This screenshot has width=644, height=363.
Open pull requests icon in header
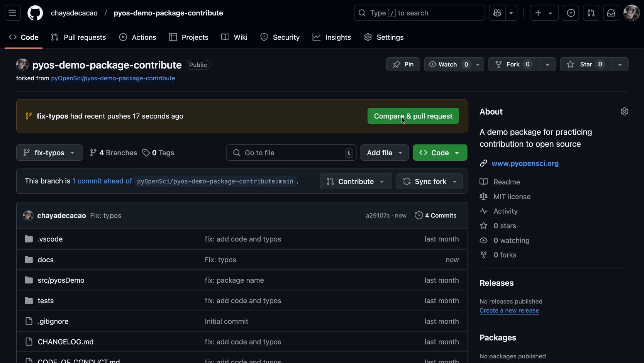pyautogui.click(x=591, y=13)
